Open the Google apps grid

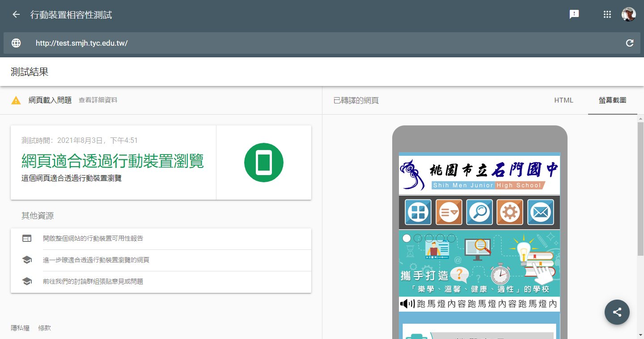(x=607, y=14)
